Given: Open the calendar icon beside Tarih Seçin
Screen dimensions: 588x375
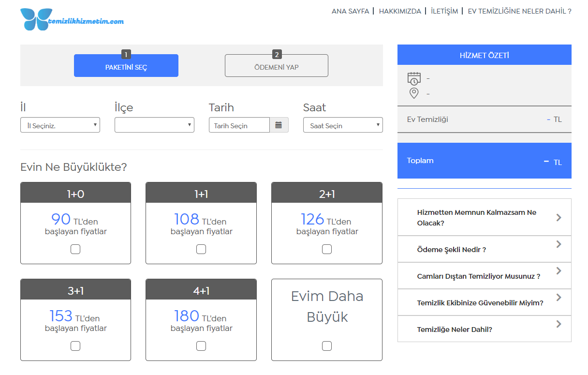Looking at the screenshot, I should pos(279,125).
